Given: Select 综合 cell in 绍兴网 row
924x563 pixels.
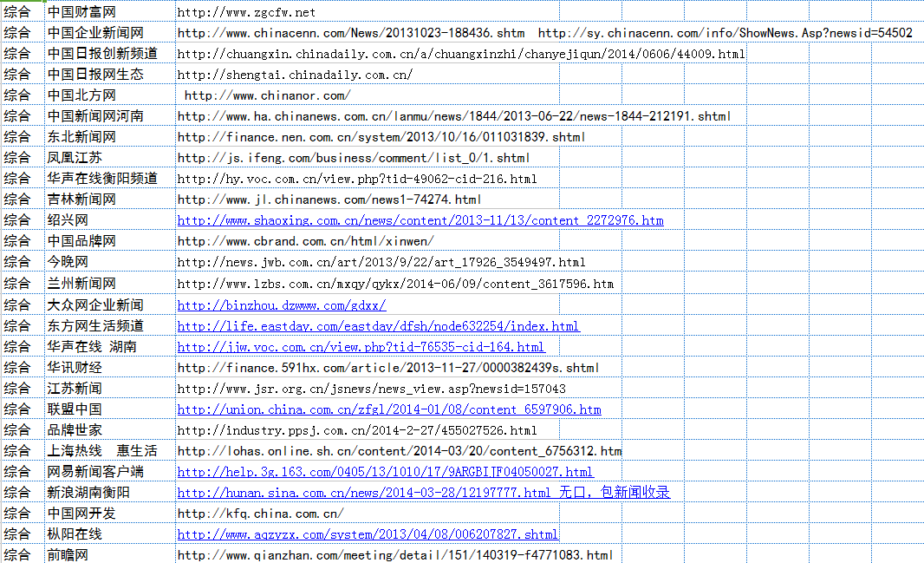Looking at the screenshot, I should pos(23,219).
